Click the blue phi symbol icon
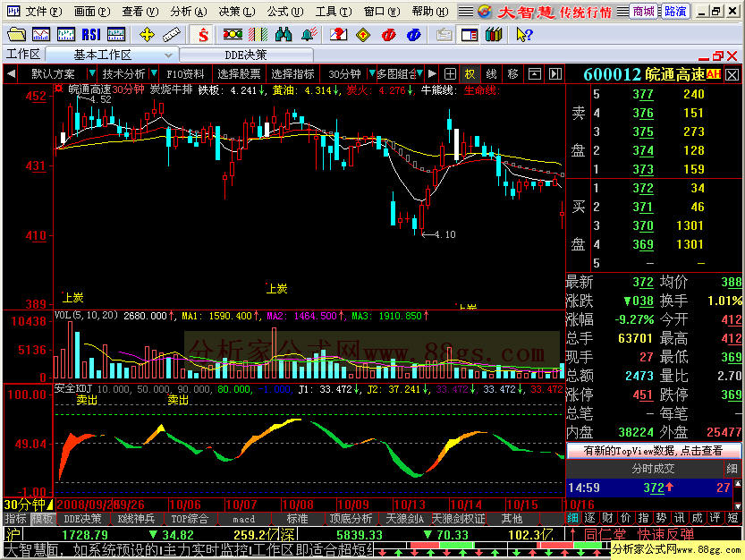 (x=414, y=35)
